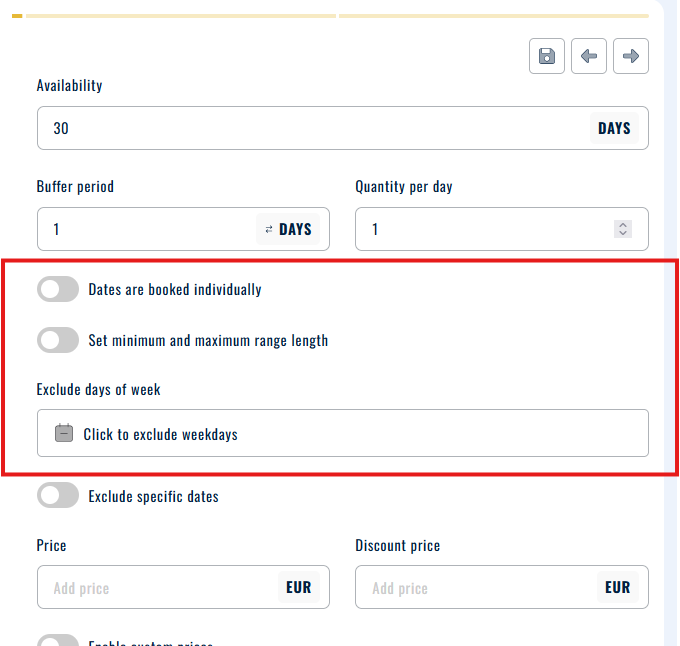Viewport: 680px width, 646px height.
Task: Enable Dates are booked individually
Action: [58, 290]
